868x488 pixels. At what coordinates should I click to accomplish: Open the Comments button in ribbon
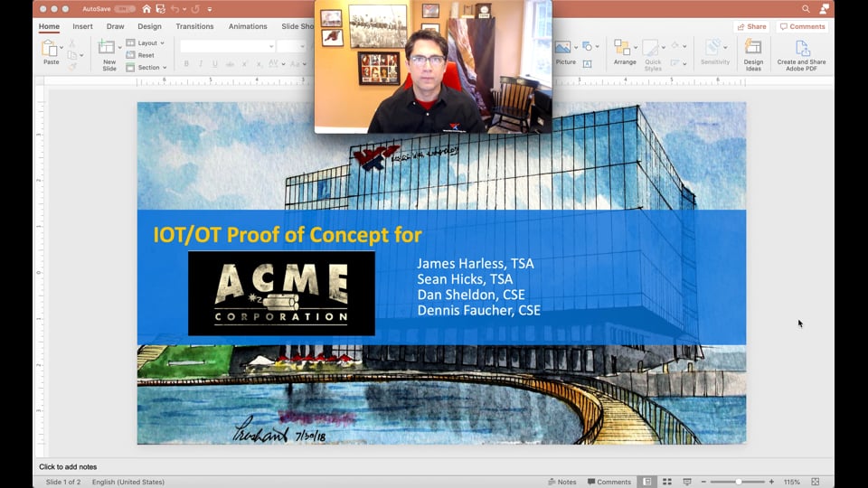(802, 26)
